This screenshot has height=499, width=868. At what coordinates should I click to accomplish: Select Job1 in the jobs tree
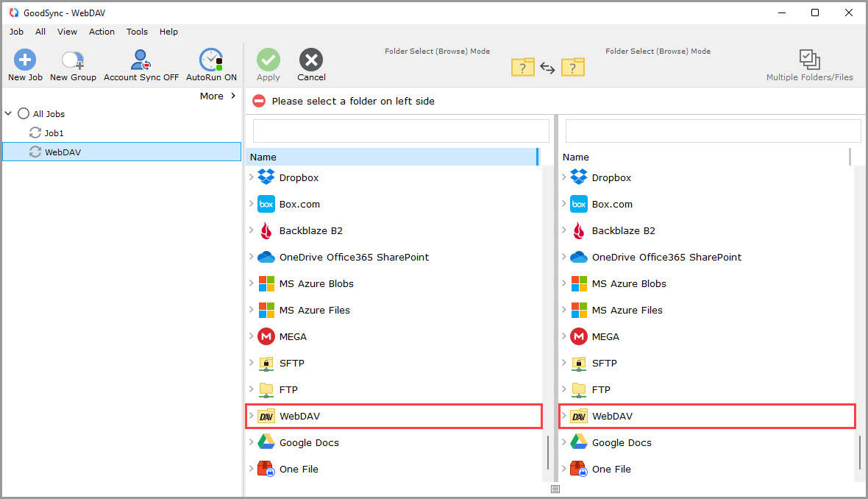[54, 133]
